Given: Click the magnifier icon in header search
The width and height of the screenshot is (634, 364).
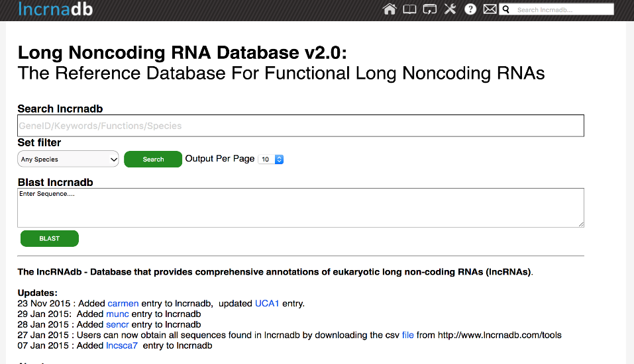Looking at the screenshot, I should coord(506,10).
